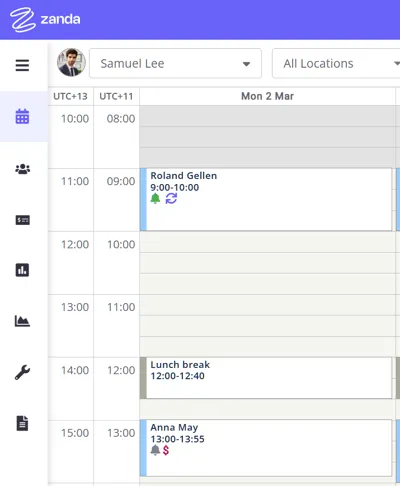Expand the All Locations dropdown
Screen dimensions: 400x486
click(x=336, y=63)
